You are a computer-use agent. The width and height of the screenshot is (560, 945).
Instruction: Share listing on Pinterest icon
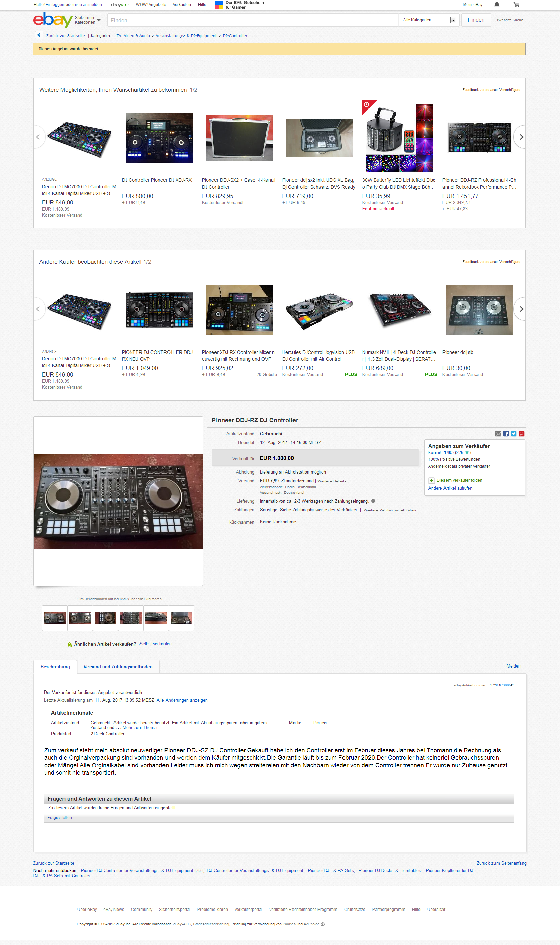(x=521, y=434)
